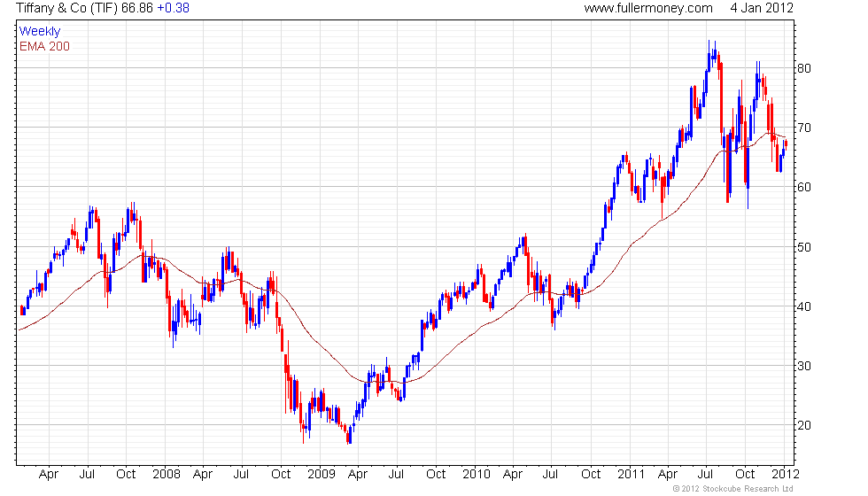Click the 2010 year axis label
The width and height of the screenshot is (868, 496).
click(477, 475)
